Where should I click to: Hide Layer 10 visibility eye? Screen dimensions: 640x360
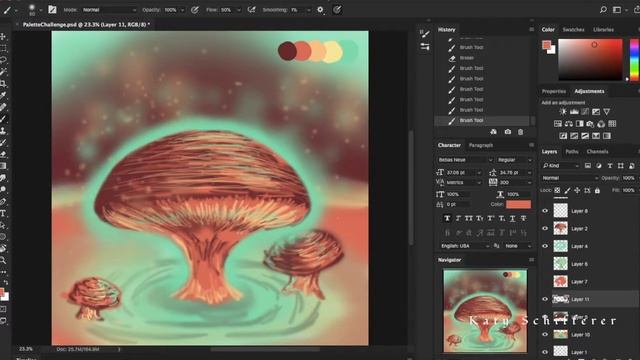tap(545, 334)
